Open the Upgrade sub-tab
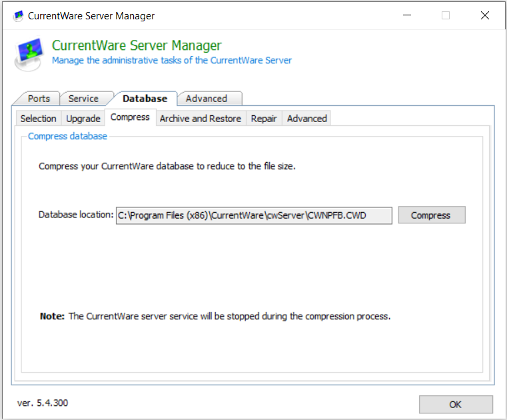Screen dimensions: 507x420 tap(83, 119)
